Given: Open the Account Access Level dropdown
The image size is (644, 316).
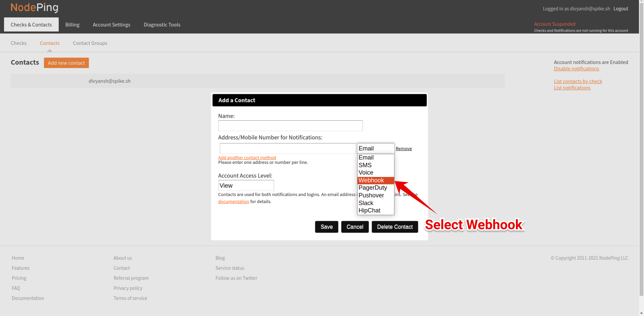Looking at the screenshot, I should pyautogui.click(x=246, y=185).
